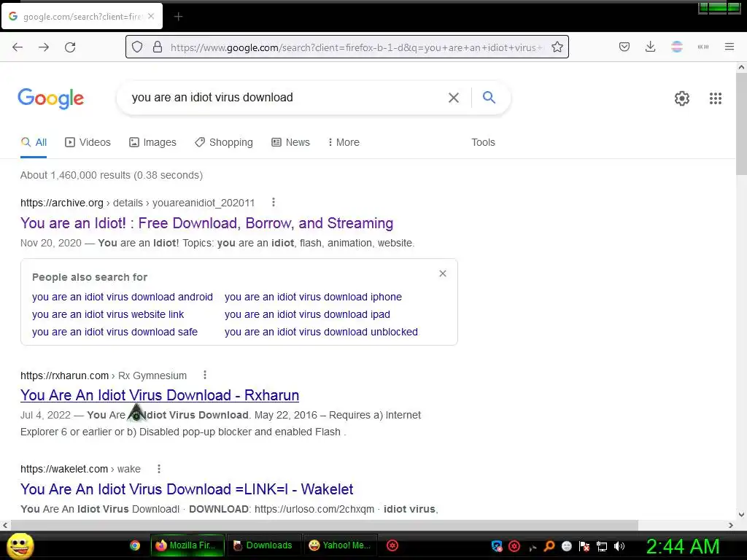Click the bracket-shaped extension icon in toolbar
The image size is (747, 560).
tap(703, 47)
